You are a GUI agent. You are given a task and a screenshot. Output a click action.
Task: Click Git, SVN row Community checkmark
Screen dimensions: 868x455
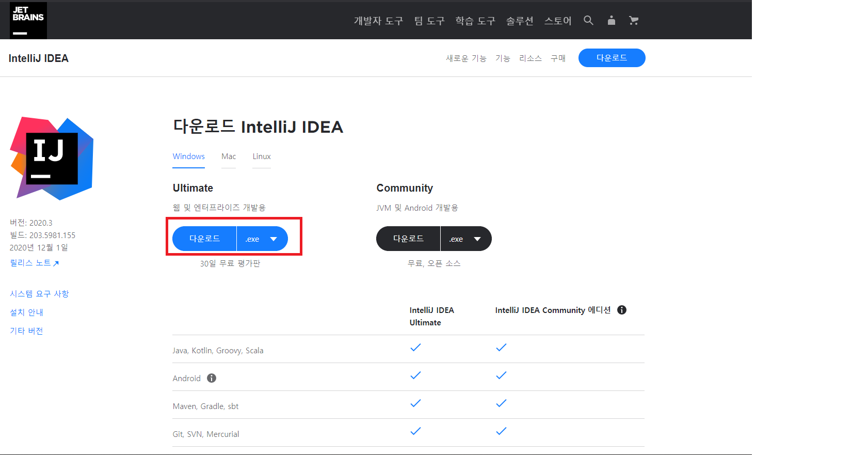pyautogui.click(x=501, y=431)
